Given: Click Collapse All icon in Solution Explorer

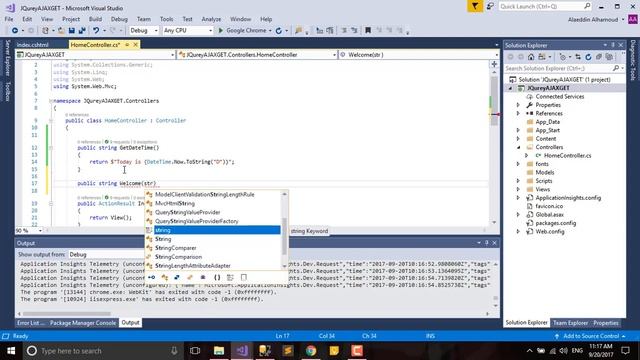Looking at the screenshot, I should (599, 57).
